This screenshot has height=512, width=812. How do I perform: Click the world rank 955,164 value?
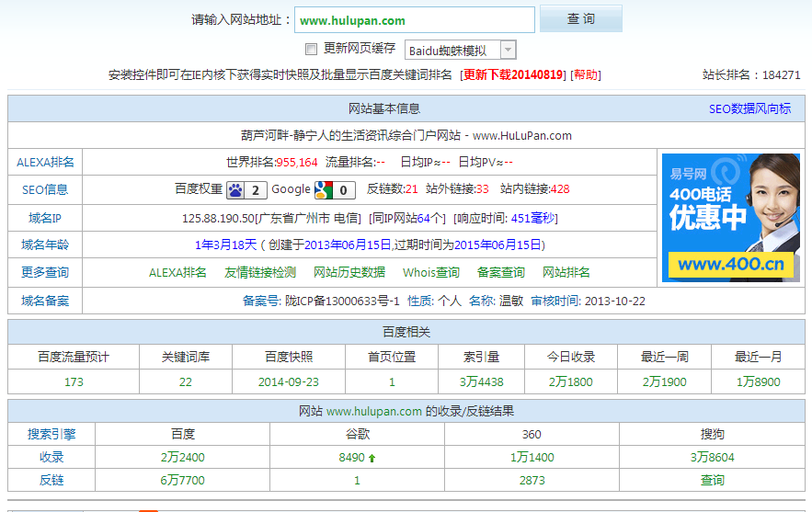297,162
